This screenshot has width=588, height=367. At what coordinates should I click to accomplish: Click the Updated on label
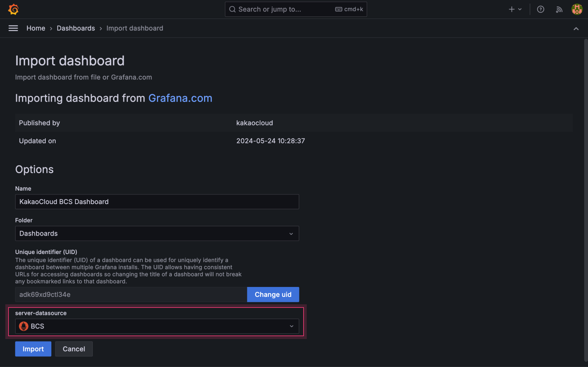coord(38,141)
